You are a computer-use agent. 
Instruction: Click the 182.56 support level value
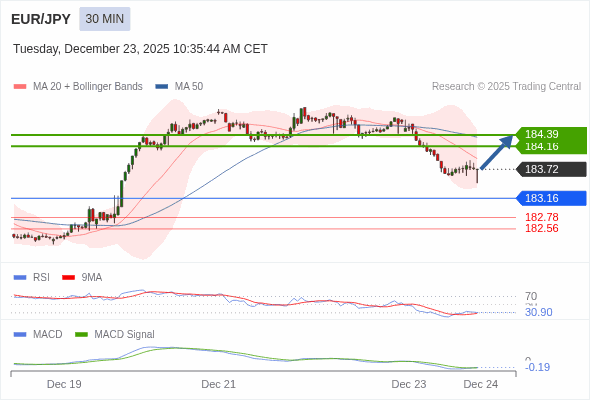tap(542, 228)
